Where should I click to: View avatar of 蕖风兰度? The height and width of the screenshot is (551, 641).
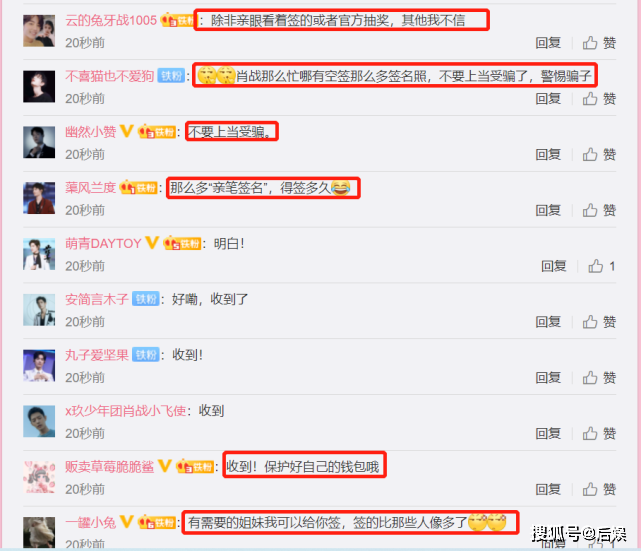(x=39, y=198)
